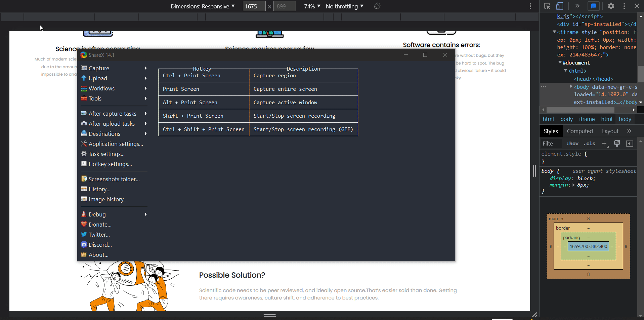The image size is (644, 320).
Task: Expand the Capture submenu arrow
Action: tap(146, 68)
